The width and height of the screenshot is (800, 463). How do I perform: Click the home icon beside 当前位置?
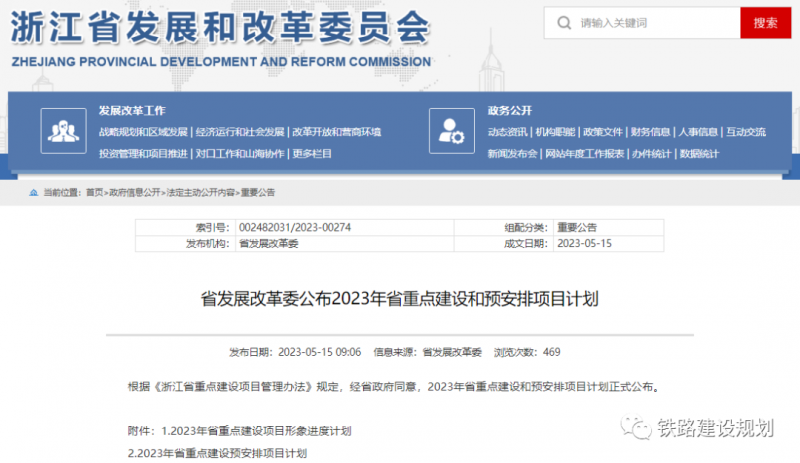(x=35, y=192)
